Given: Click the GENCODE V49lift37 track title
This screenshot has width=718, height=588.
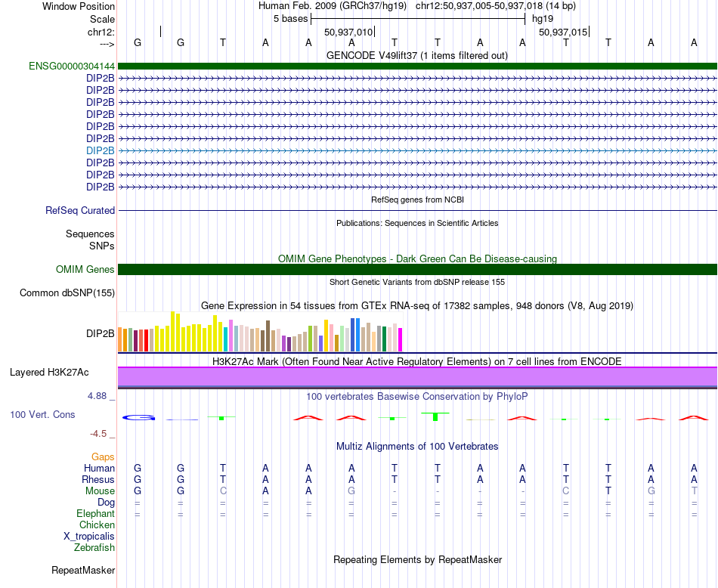Looking at the screenshot, I should (417, 55).
